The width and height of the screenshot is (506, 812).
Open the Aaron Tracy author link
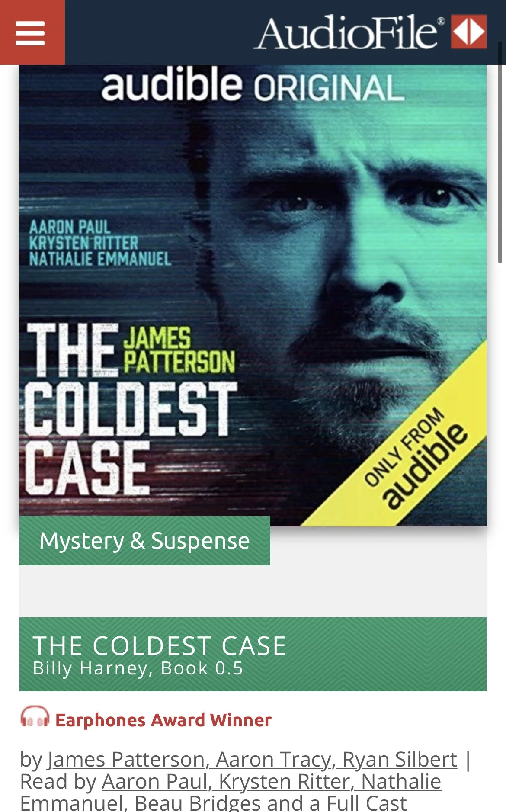click(x=275, y=759)
